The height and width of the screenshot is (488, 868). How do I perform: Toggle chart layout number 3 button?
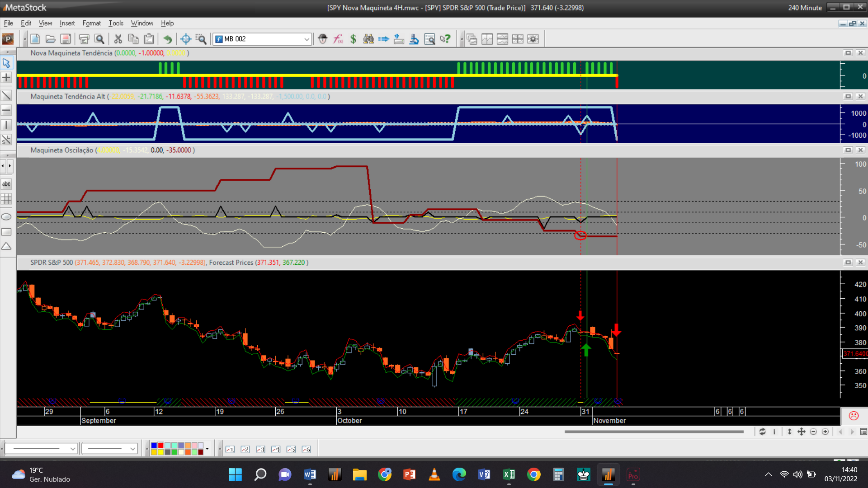pyautogui.click(x=260, y=449)
